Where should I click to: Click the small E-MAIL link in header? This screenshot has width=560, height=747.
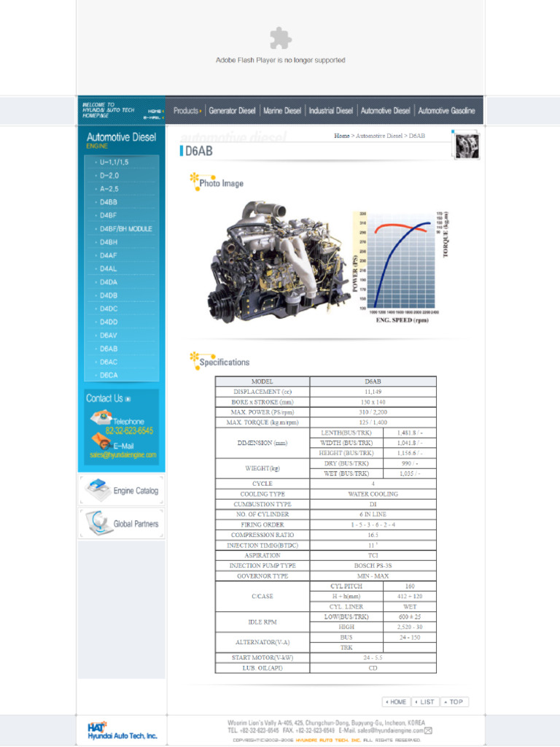tap(153, 117)
